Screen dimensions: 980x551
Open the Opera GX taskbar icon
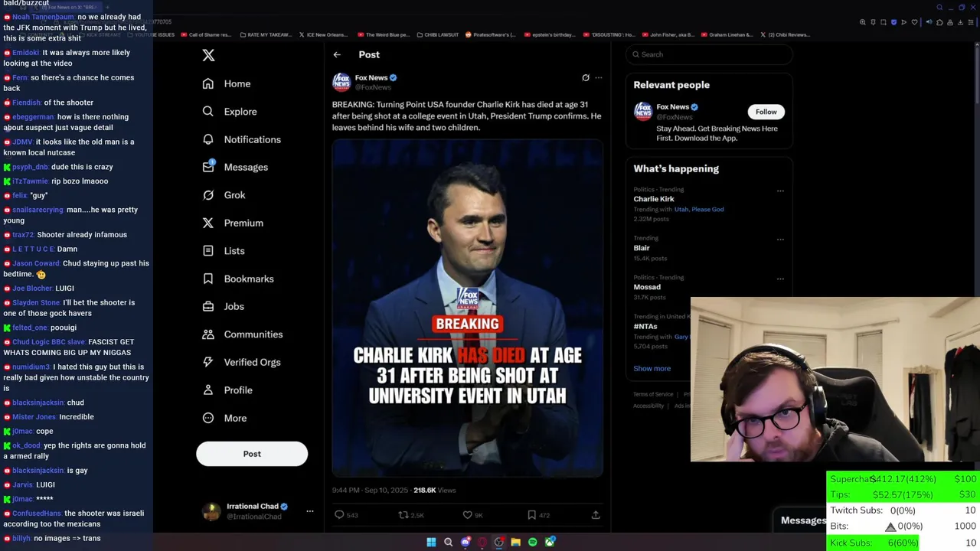pos(482,542)
